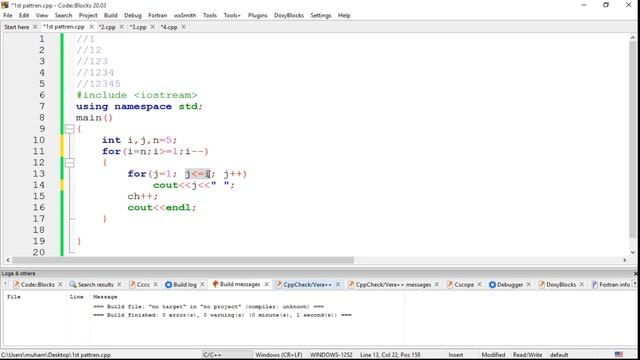
Task: Open the Tools+ menu
Action: (x=232, y=16)
